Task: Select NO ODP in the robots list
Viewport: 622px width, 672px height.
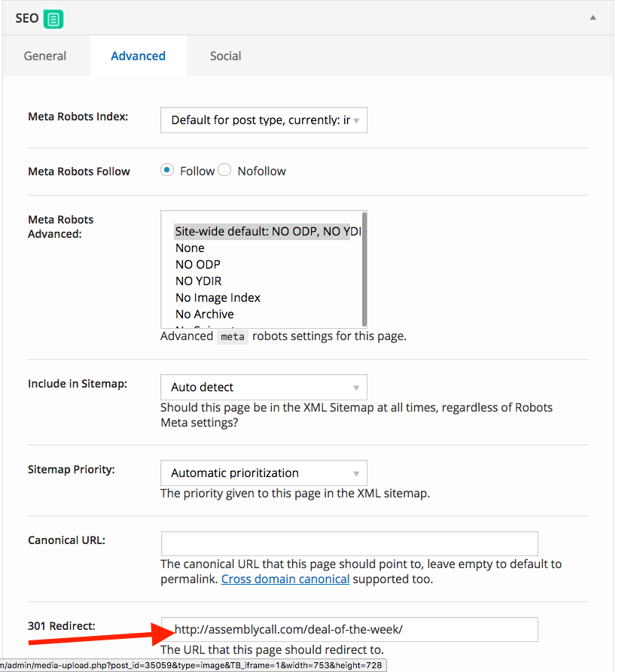Action: 198,264
